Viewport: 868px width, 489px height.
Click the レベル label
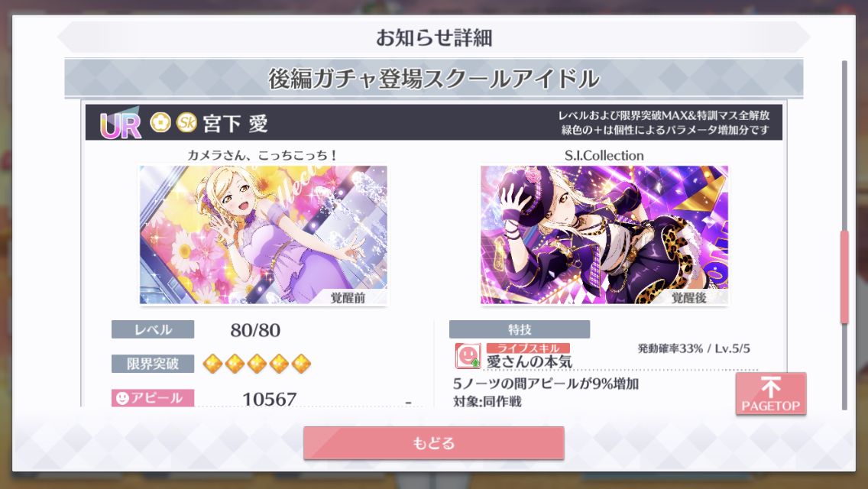click(153, 329)
